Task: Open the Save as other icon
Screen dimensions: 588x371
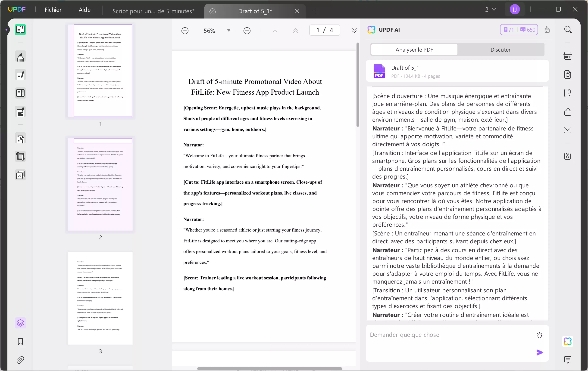Action: [567, 156]
